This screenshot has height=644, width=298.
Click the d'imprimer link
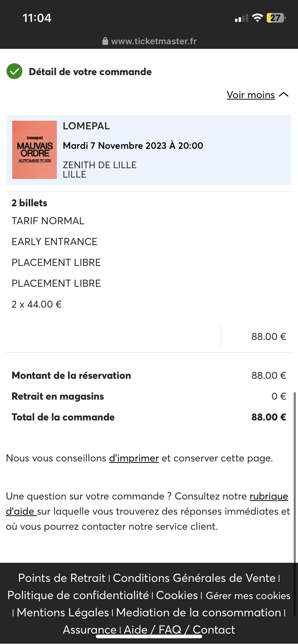point(134,458)
